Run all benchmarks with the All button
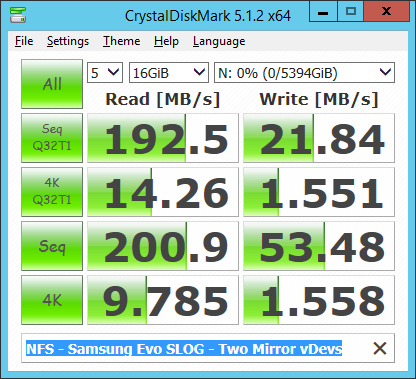This screenshot has width=416, height=379. click(x=52, y=84)
